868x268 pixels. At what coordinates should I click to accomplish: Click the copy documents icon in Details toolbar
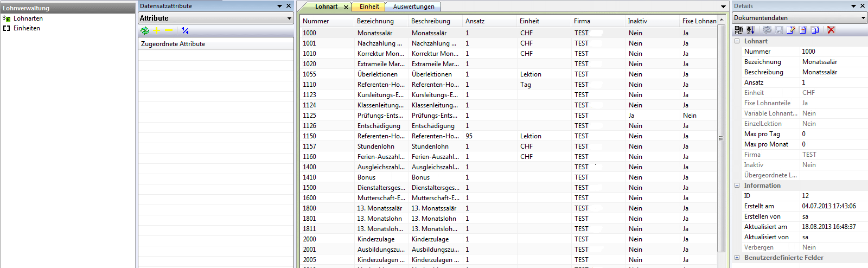815,30
